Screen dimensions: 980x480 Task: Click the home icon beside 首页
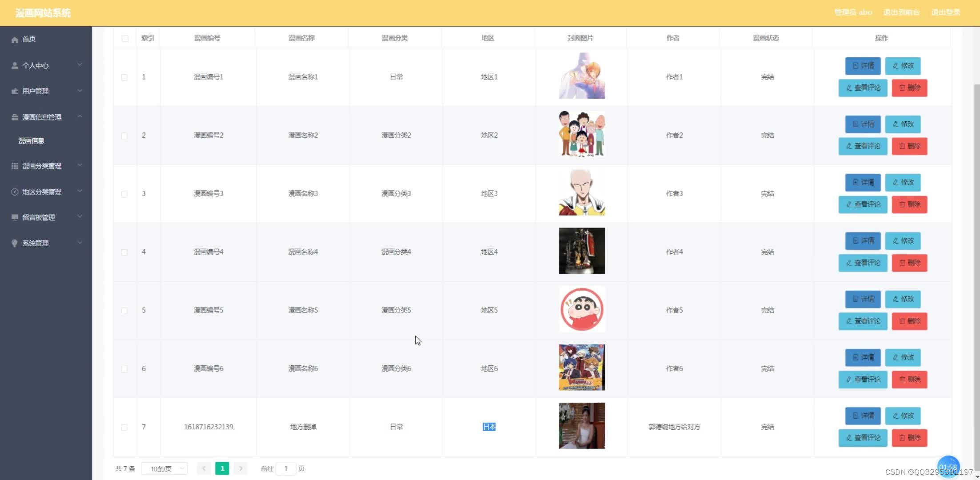click(15, 40)
